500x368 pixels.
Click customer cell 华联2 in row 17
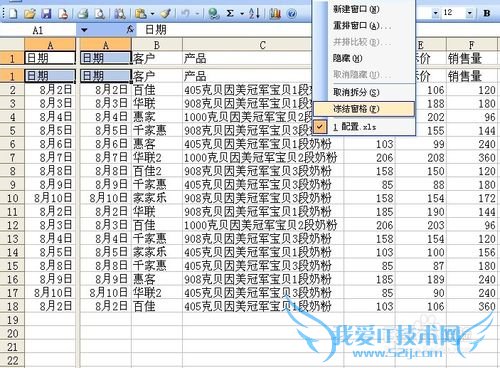coord(157,293)
